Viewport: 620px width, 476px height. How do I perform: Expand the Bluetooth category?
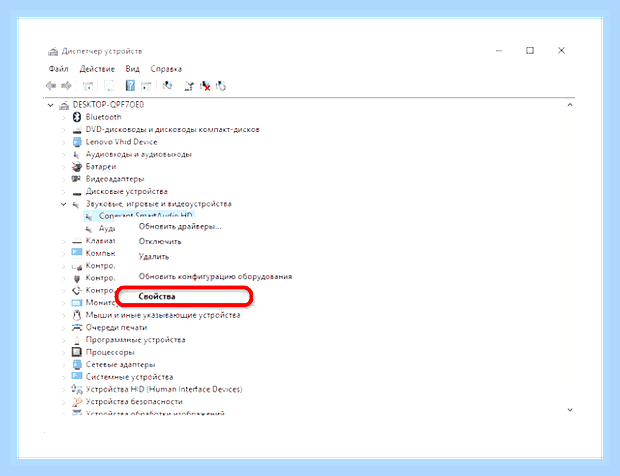coord(63,117)
